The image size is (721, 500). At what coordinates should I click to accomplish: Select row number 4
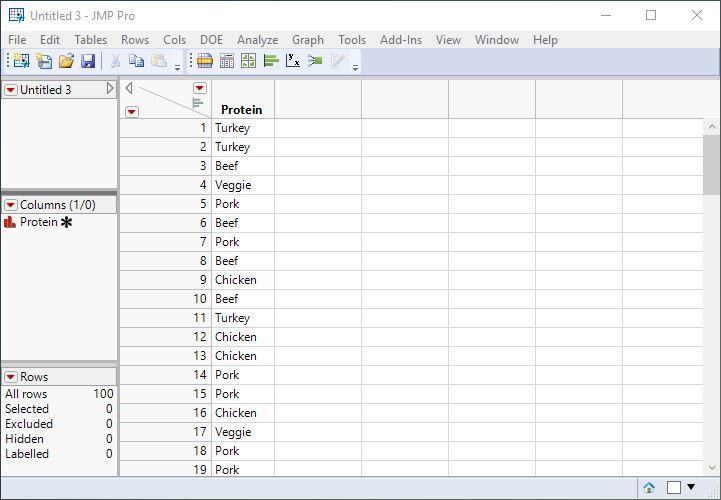(166, 185)
